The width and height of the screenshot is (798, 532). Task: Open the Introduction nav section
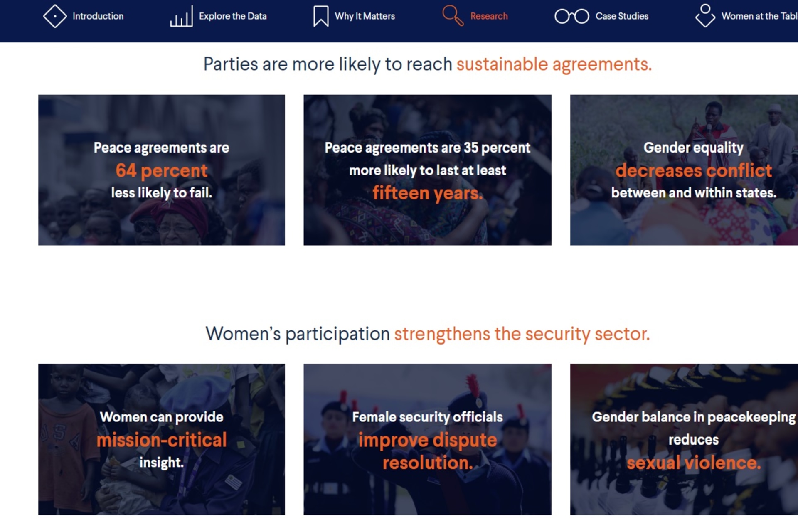point(98,16)
